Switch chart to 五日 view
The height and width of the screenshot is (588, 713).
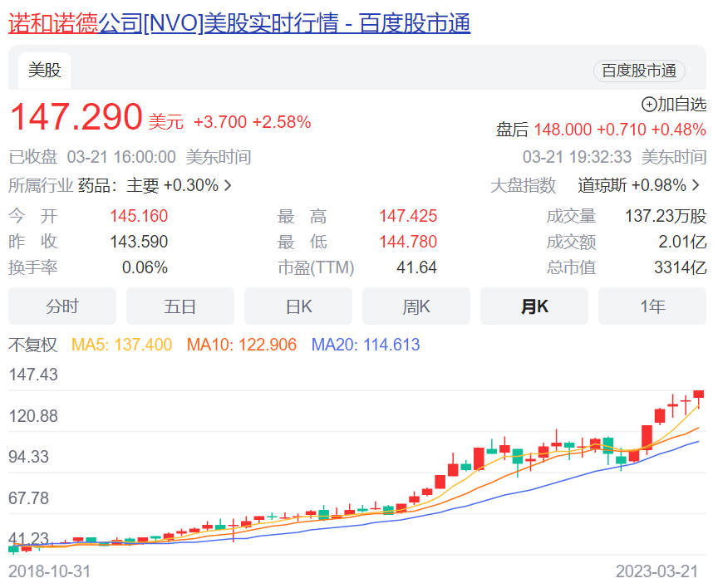click(180, 306)
